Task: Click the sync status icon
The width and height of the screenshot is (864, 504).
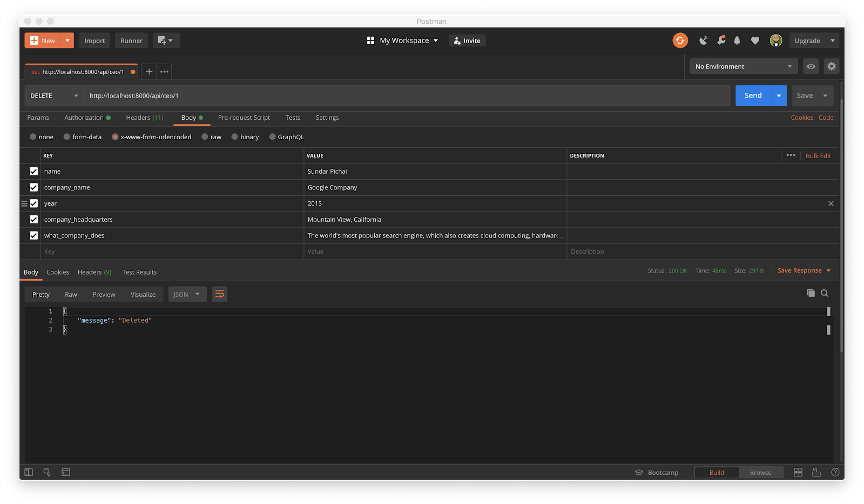Action: [x=680, y=40]
